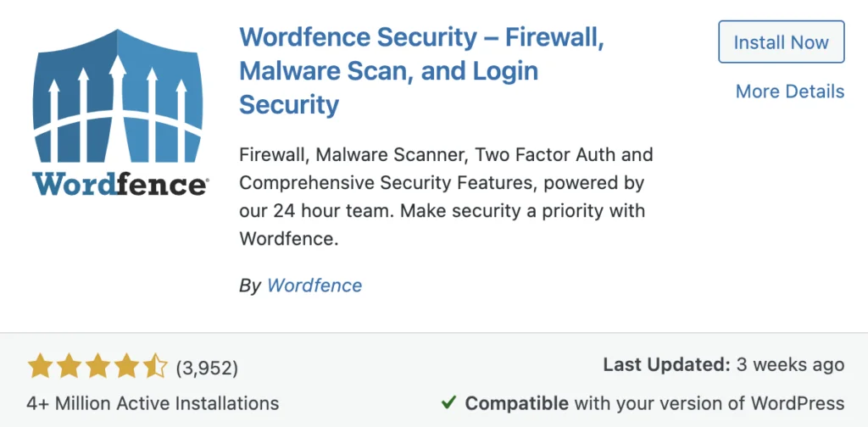Visit the Wordfence author link
Image resolution: width=868 pixels, height=427 pixels.
(314, 286)
